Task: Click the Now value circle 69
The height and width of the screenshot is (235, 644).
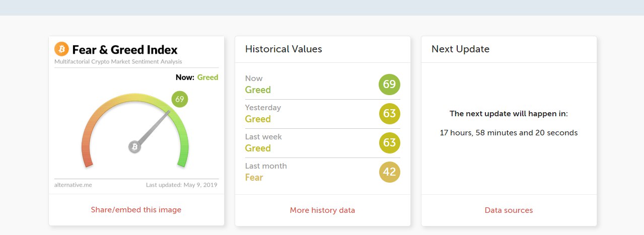Action: tap(389, 84)
